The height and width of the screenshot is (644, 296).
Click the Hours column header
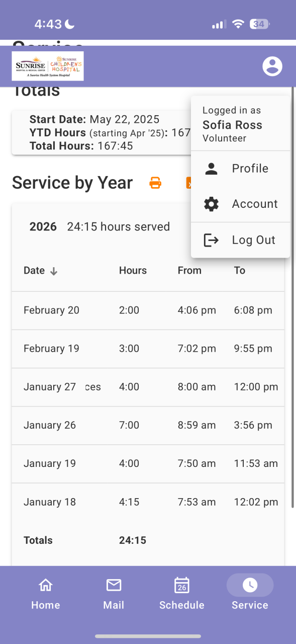tap(133, 271)
